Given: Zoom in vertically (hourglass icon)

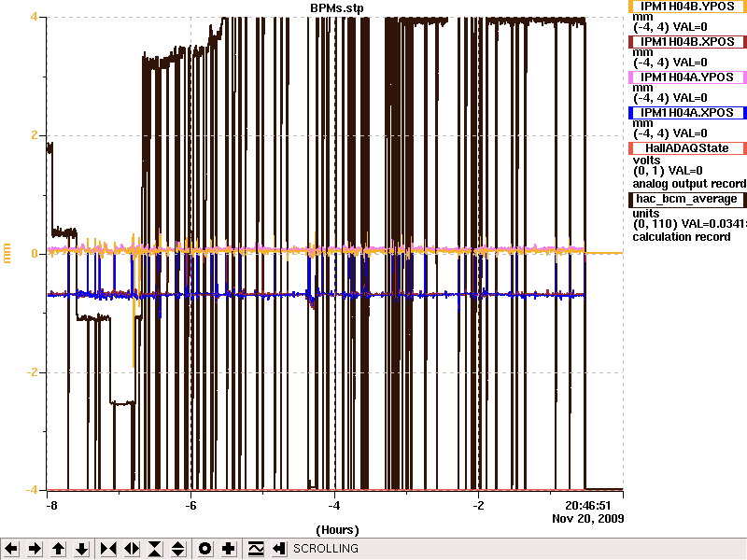Looking at the screenshot, I should [x=155, y=549].
